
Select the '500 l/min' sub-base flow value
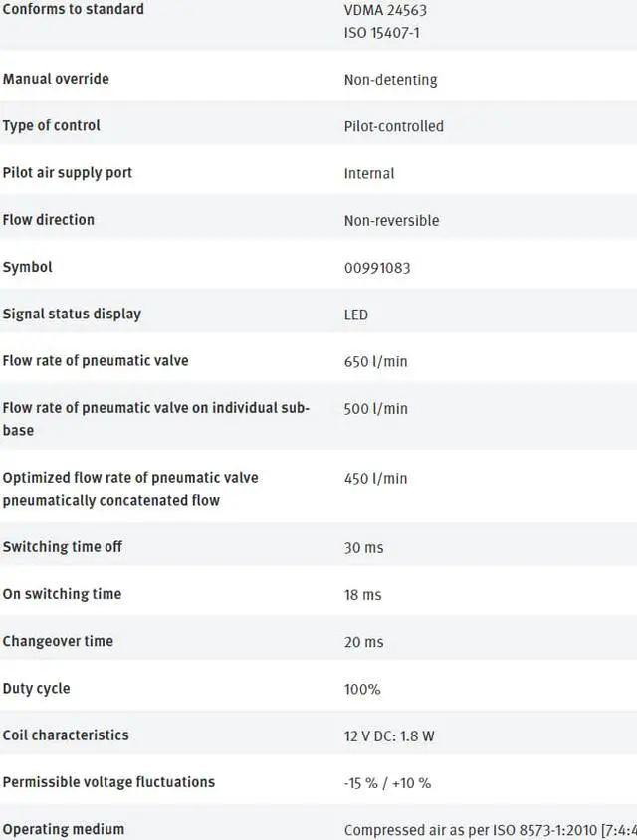pyautogui.click(x=375, y=409)
